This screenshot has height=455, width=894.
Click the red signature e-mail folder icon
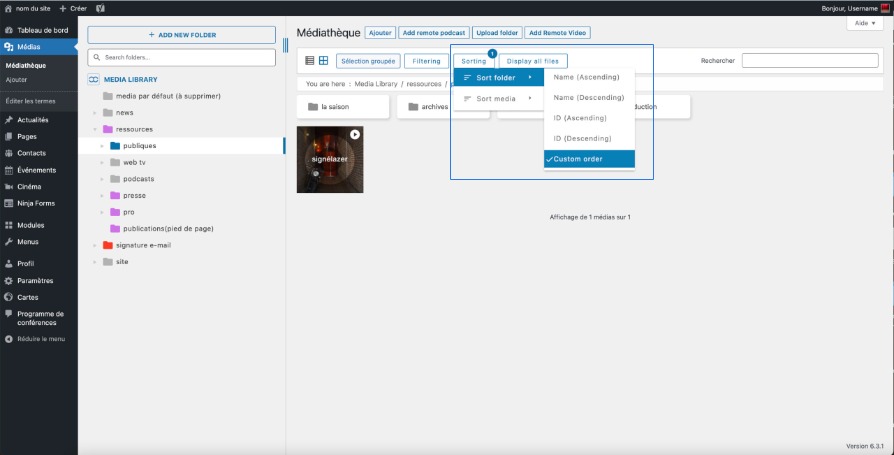108,245
